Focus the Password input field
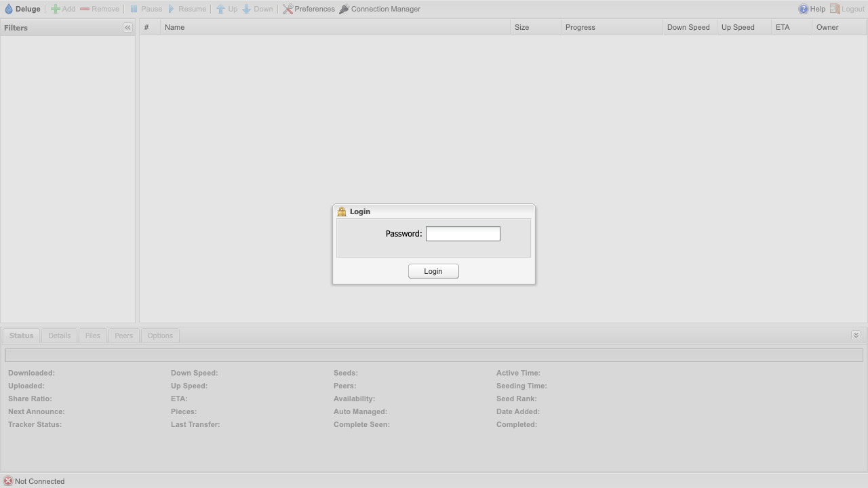868x488 pixels. coord(463,234)
